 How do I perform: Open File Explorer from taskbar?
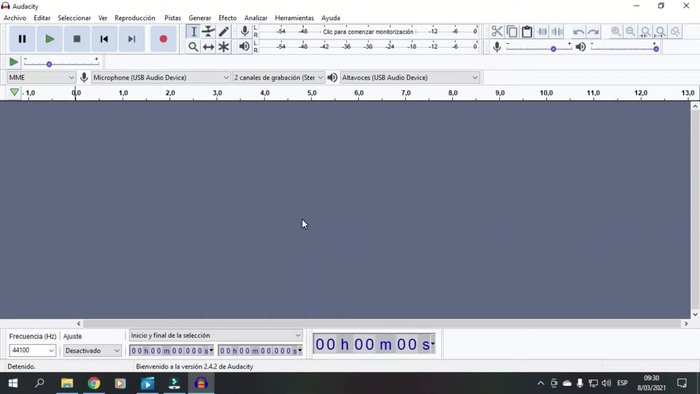(x=67, y=383)
